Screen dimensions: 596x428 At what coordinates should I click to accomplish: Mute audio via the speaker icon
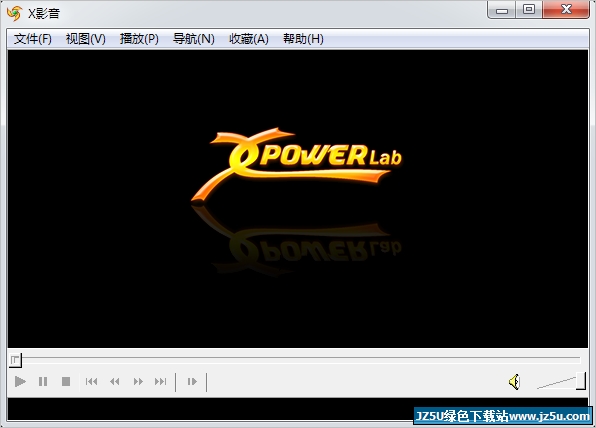(514, 382)
